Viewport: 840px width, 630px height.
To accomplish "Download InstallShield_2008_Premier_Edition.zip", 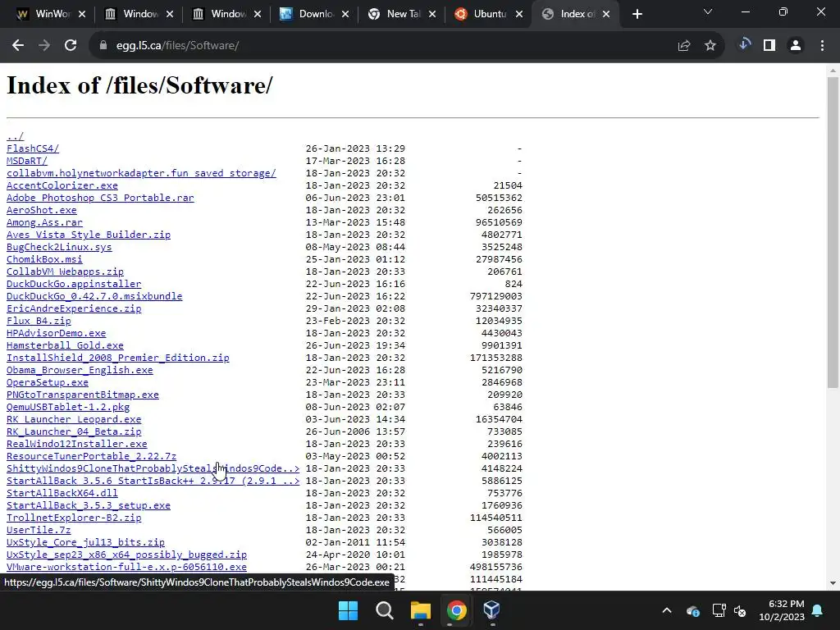I will coord(118,358).
